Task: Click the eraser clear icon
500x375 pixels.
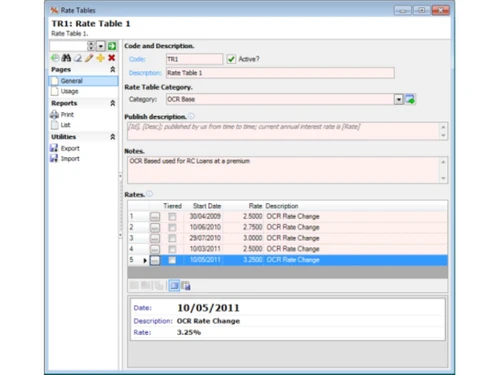Action: point(77,58)
